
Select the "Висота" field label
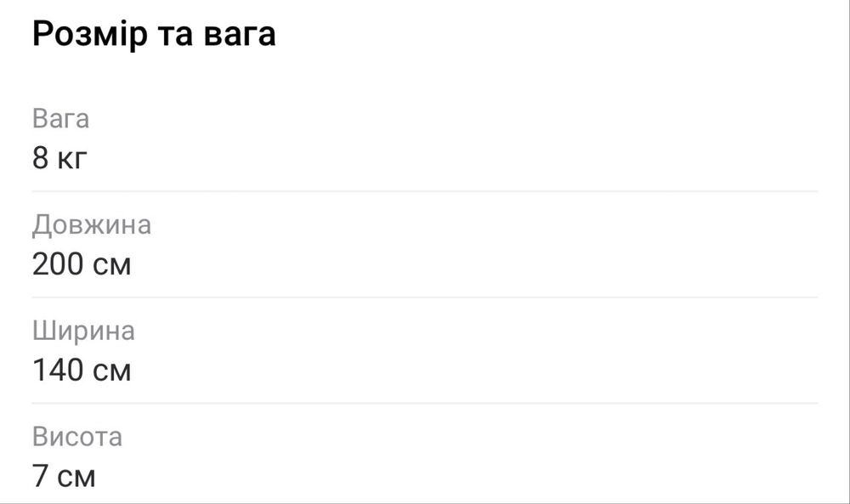point(77,437)
